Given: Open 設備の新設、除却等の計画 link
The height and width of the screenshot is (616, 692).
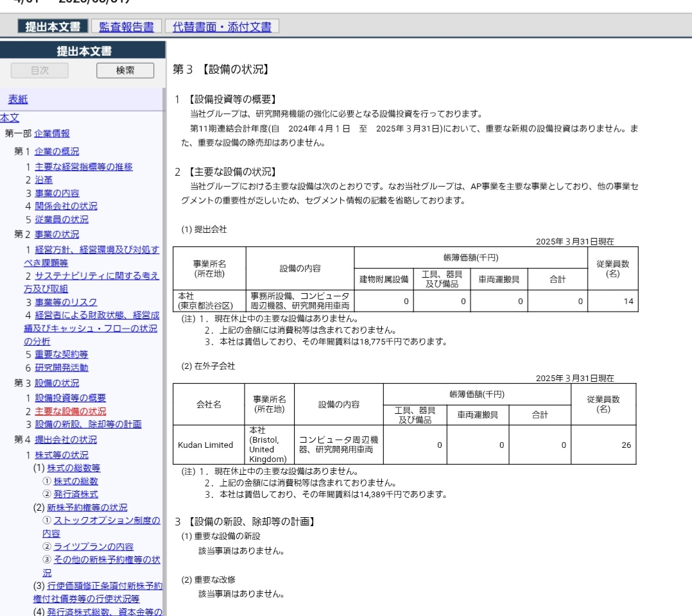Looking at the screenshot, I should (x=89, y=424).
